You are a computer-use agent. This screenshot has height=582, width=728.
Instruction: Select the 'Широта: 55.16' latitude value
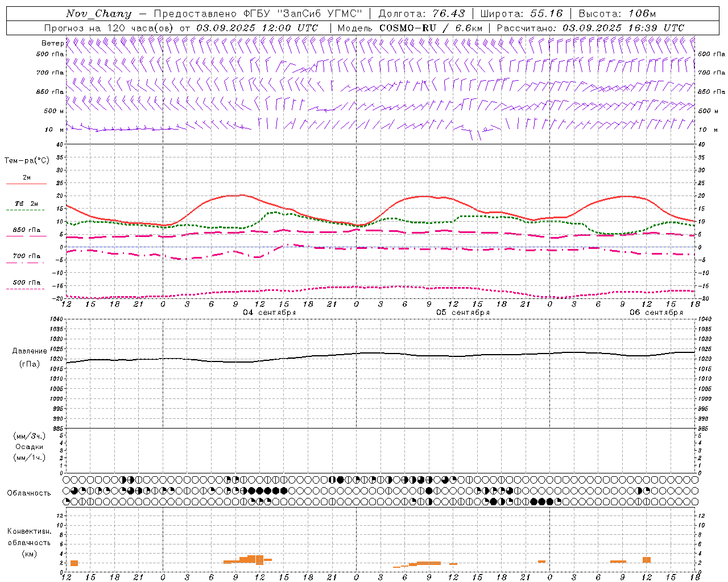click(522, 14)
